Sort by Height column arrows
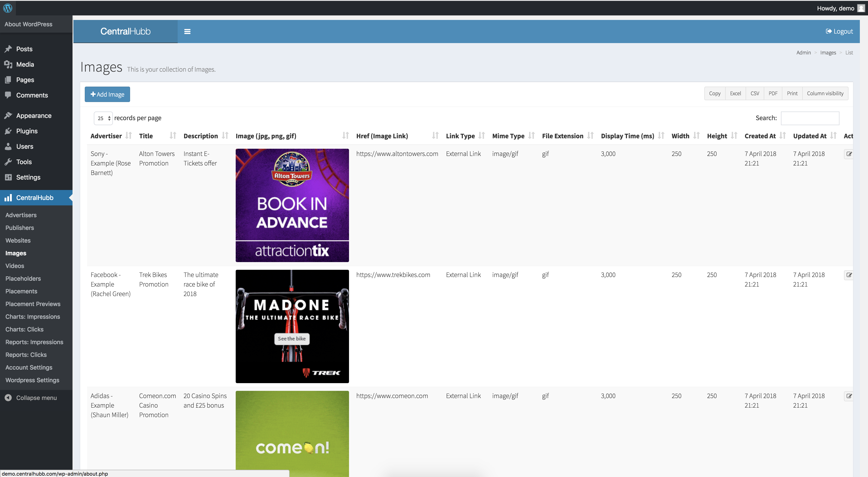Viewport: 868px width, 477px height. [x=734, y=136]
